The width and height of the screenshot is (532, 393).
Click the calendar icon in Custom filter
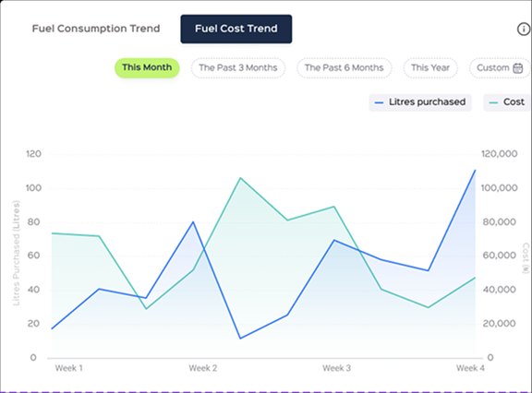[518, 68]
